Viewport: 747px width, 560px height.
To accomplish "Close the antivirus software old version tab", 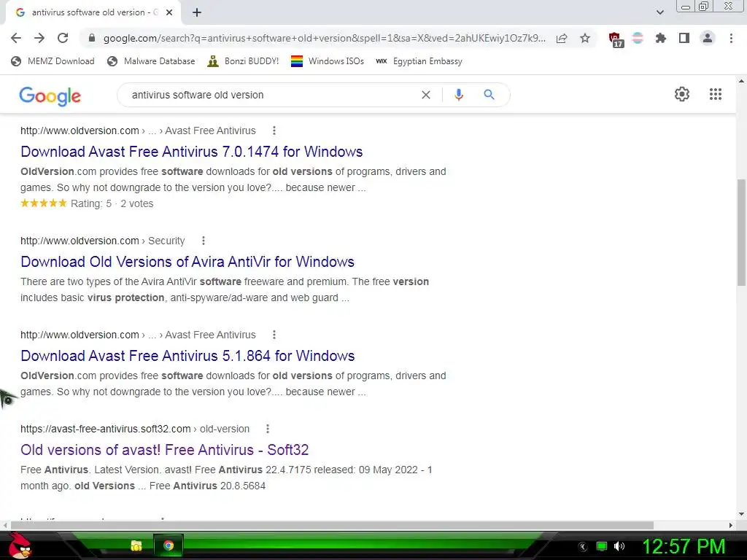I will pos(169,12).
